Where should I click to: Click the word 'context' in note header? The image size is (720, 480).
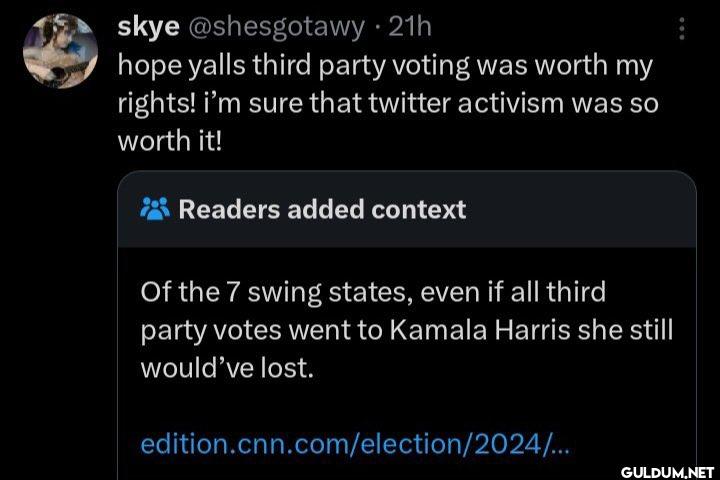418,209
